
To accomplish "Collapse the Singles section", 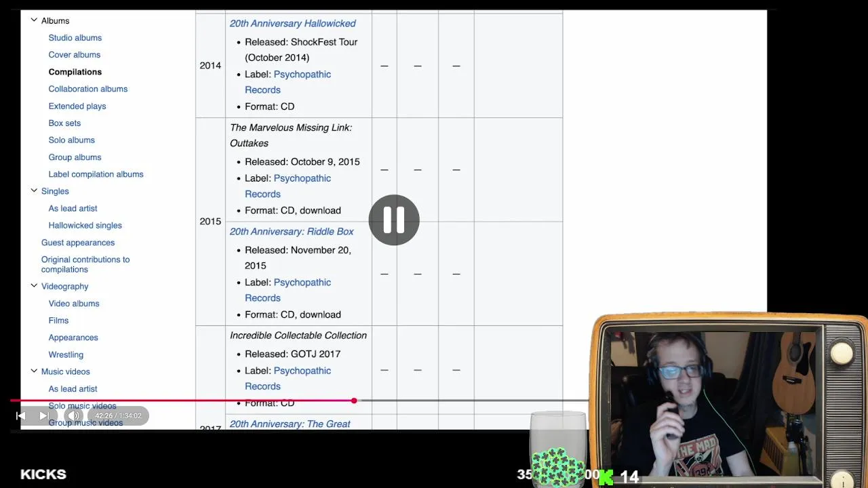I will 34,191.
